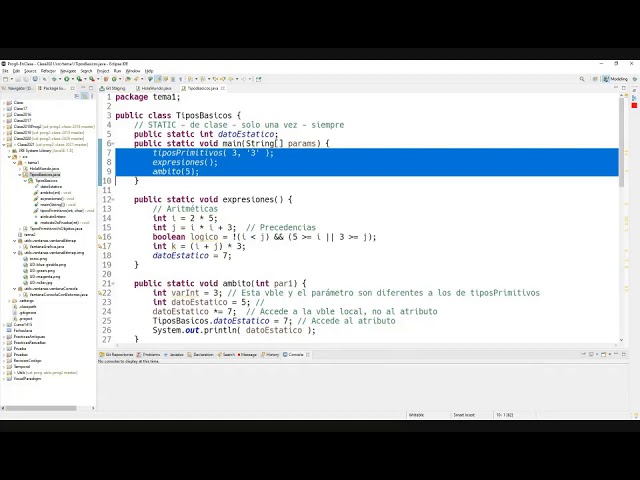This screenshot has height=480, width=640.
Task: Fold the ambito method at line 21
Action: pos(113,284)
